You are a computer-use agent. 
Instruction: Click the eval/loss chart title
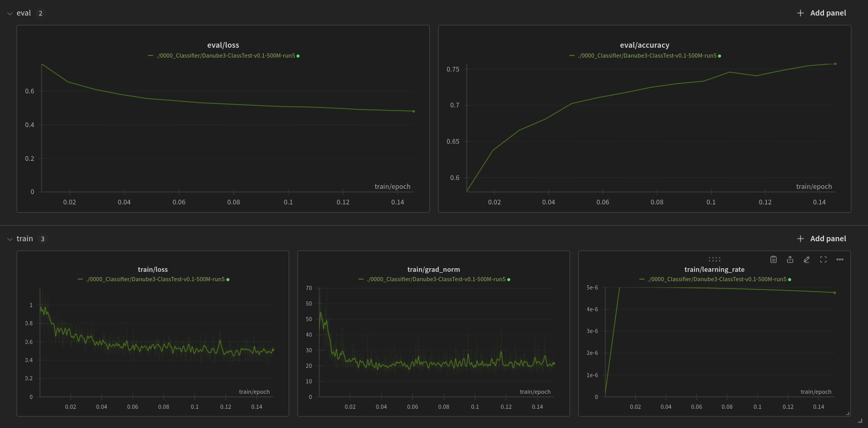tap(223, 45)
